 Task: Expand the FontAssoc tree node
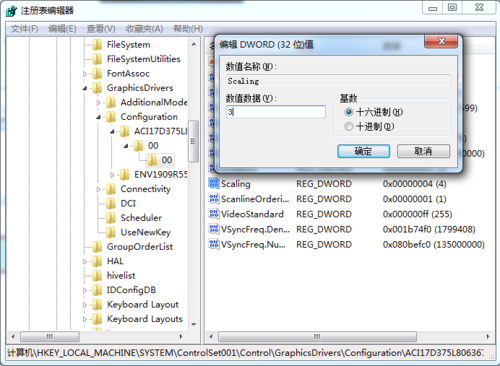point(85,74)
